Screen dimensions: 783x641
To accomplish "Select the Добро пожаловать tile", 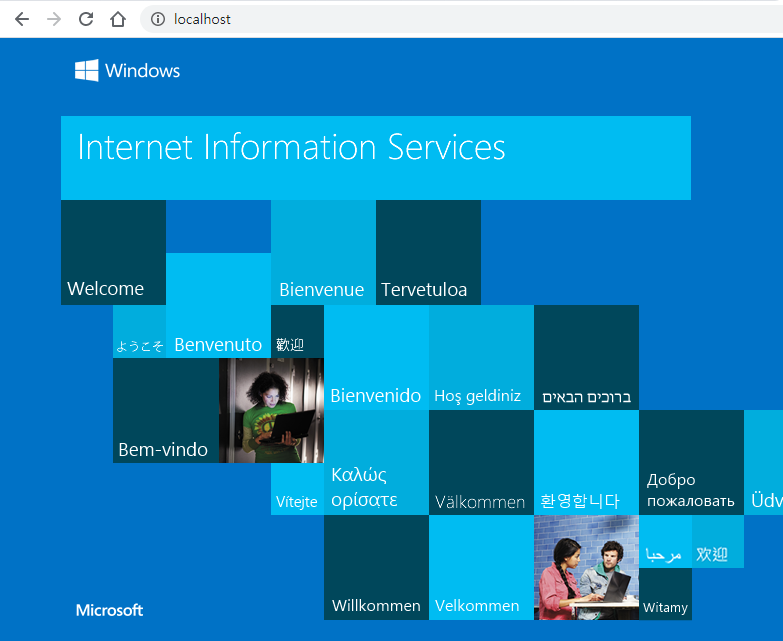I will coord(691,462).
